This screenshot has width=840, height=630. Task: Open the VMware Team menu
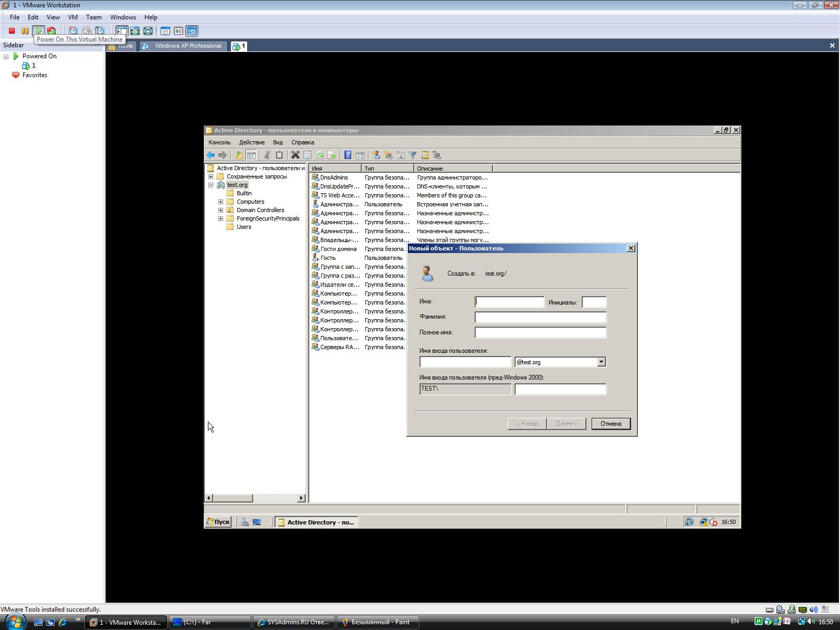[x=93, y=17]
